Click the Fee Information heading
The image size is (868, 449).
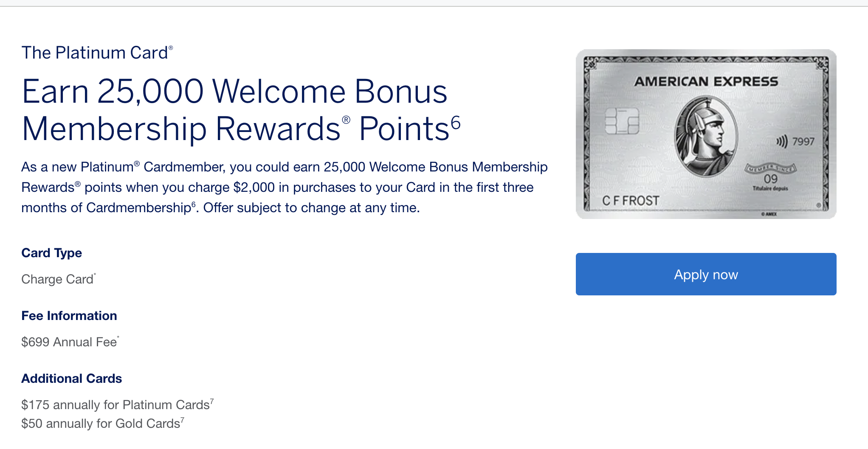point(69,316)
